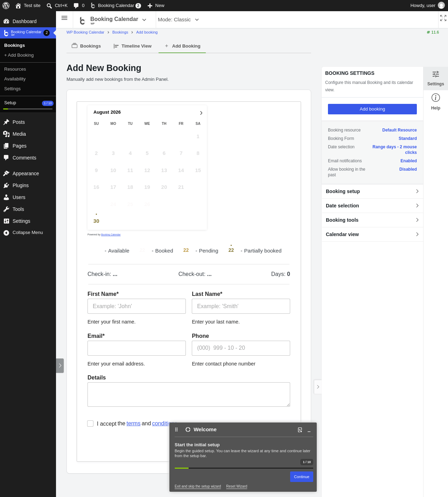Switch to the Bookings tab
The height and width of the screenshot is (497, 448).
click(86, 46)
